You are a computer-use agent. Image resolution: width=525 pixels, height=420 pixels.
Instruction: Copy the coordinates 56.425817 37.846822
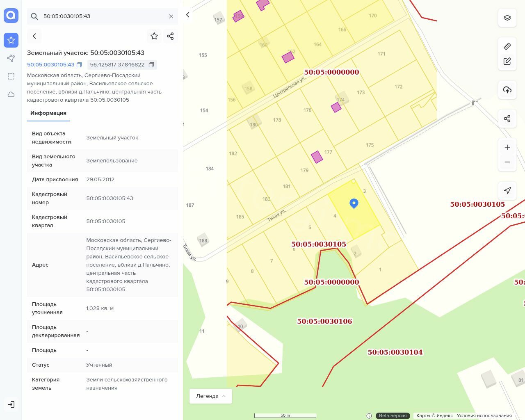click(151, 65)
